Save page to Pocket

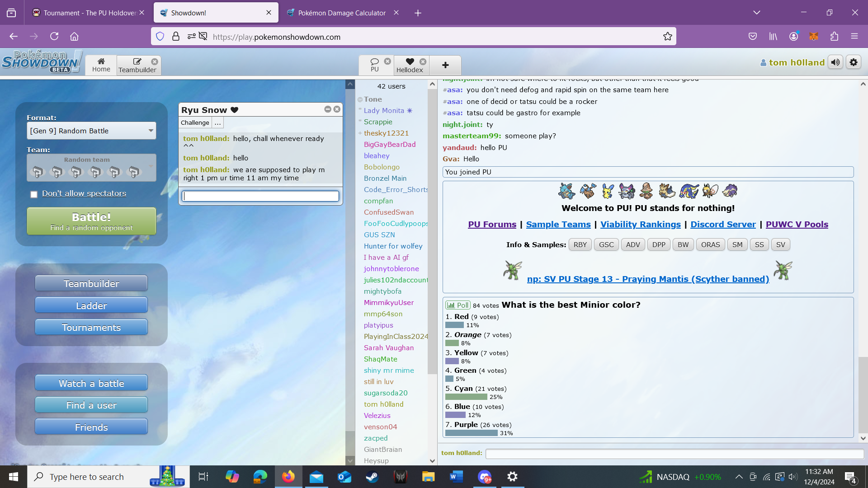tap(753, 37)
